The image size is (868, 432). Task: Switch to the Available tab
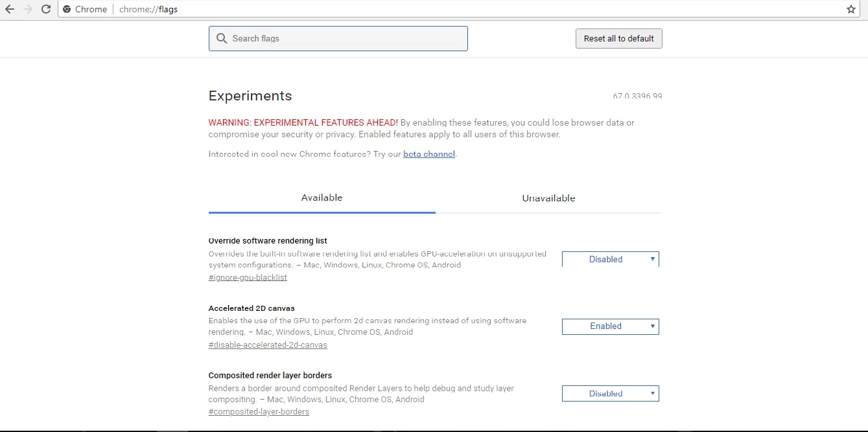pos(322,198)
